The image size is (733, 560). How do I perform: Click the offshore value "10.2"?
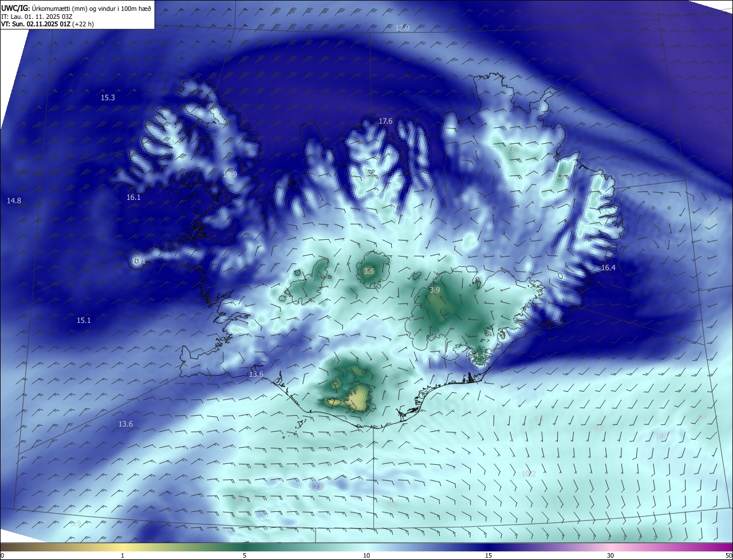529,474
